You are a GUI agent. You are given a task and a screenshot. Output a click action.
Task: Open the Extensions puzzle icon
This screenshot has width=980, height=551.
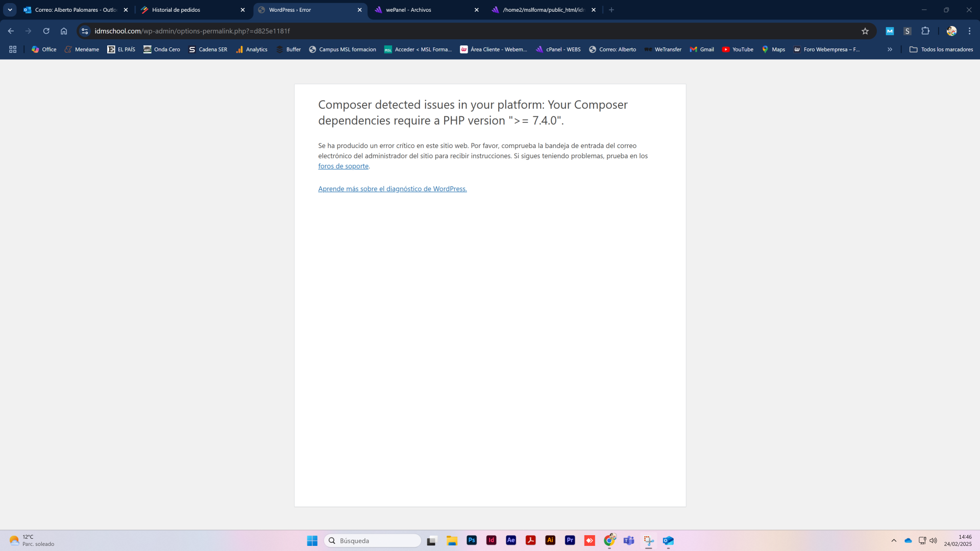925,31
